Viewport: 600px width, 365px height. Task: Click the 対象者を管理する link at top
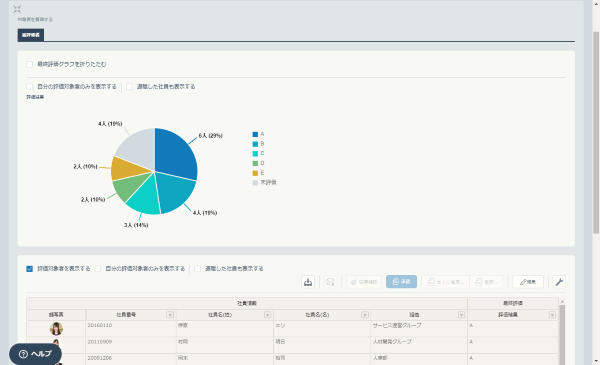pyautogui.click(x=35, y=20)
